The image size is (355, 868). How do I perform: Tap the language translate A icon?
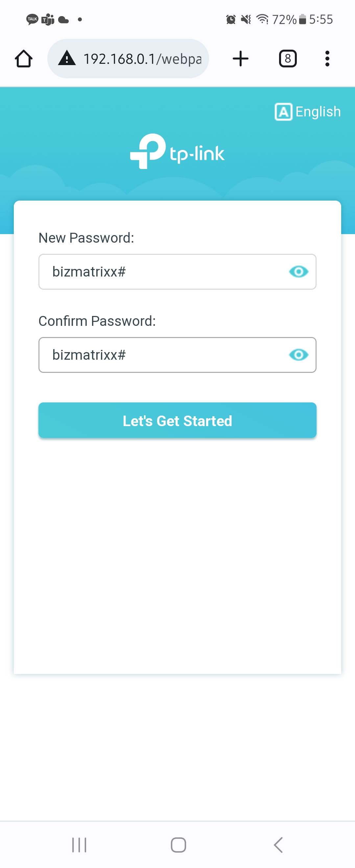[283, 111]
